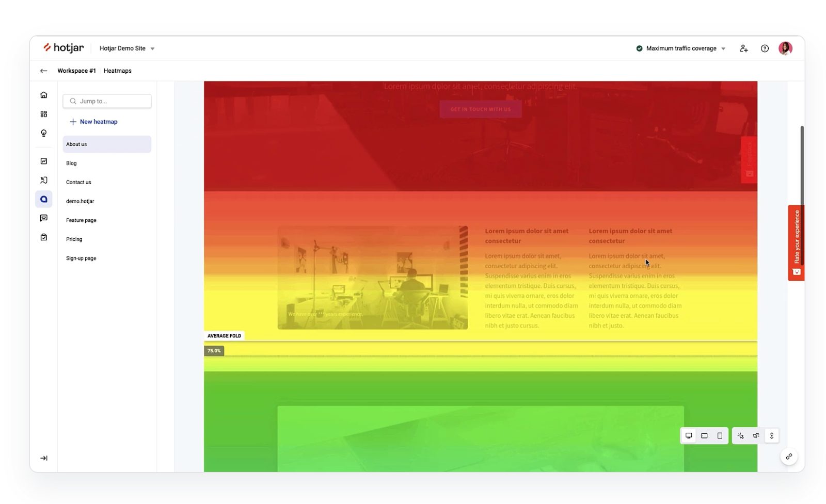Invite a team member via person-plus icon

(x=743, y=48)
